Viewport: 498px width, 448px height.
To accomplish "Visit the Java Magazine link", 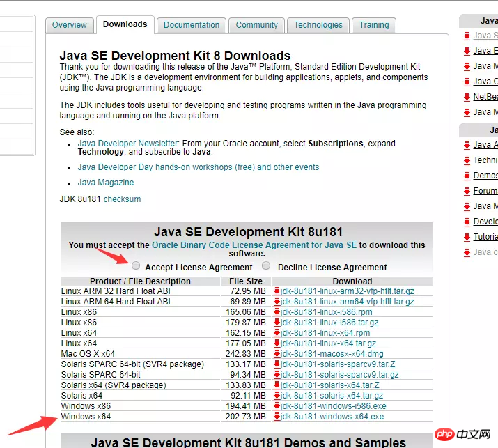I will click(106, 183).
